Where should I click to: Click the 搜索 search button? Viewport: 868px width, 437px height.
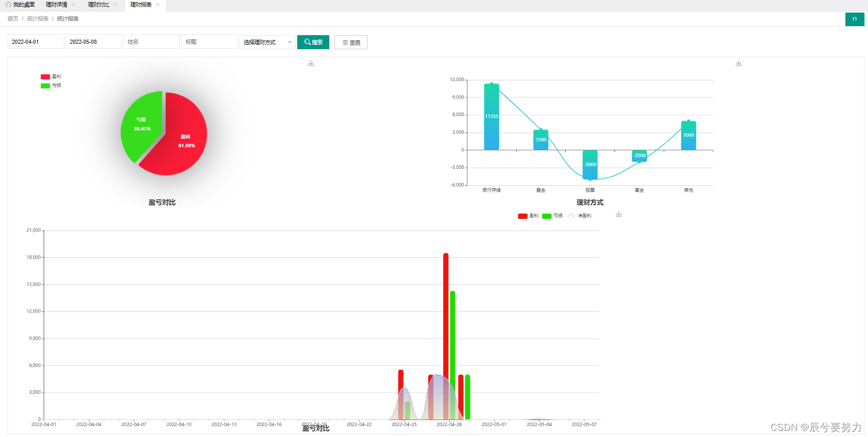[x=313, y=42]
